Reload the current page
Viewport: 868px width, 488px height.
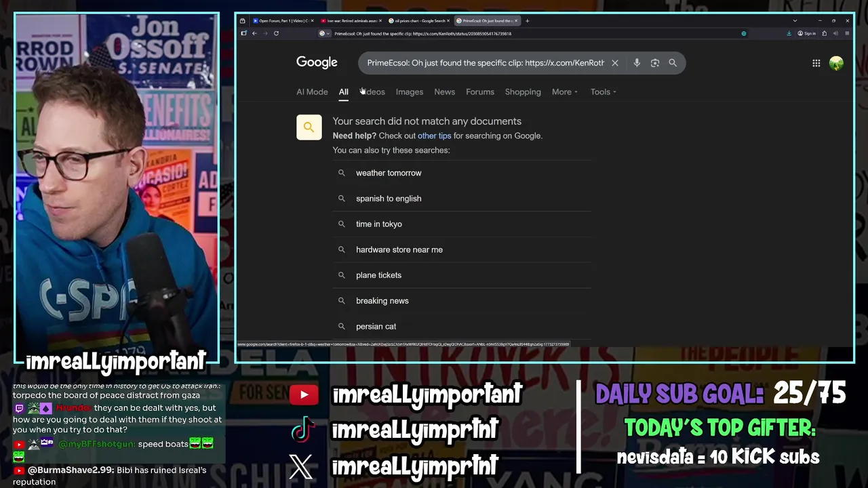point(276,33)
